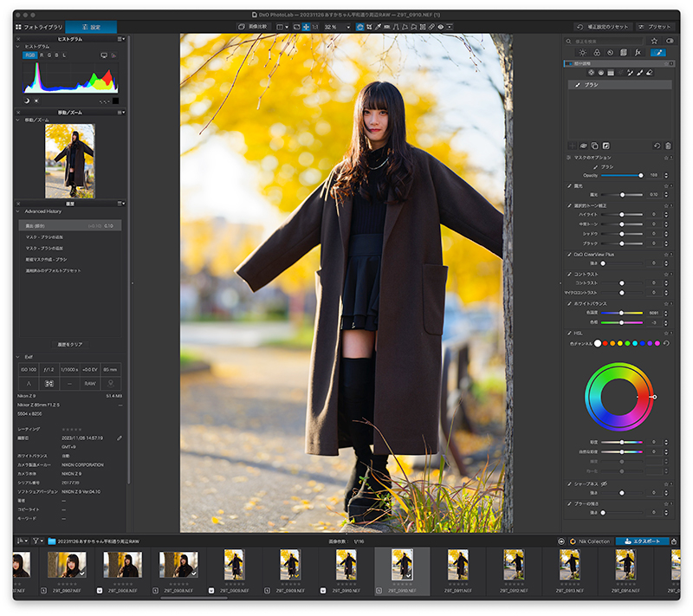Collapse the Exif panel section

(x=18, y=357)
